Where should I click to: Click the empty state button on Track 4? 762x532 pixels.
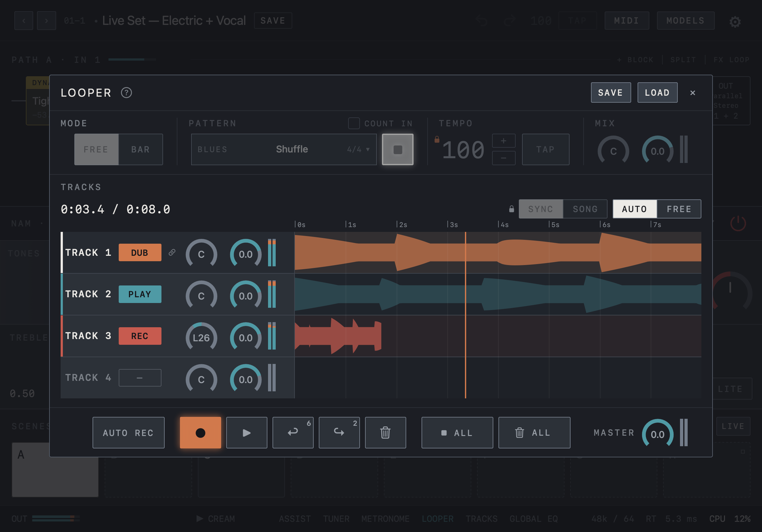point(140,378)
